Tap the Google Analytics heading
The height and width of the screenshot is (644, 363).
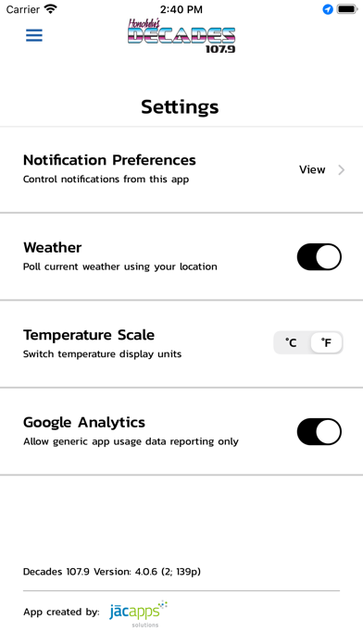click(x=84, y=423)
